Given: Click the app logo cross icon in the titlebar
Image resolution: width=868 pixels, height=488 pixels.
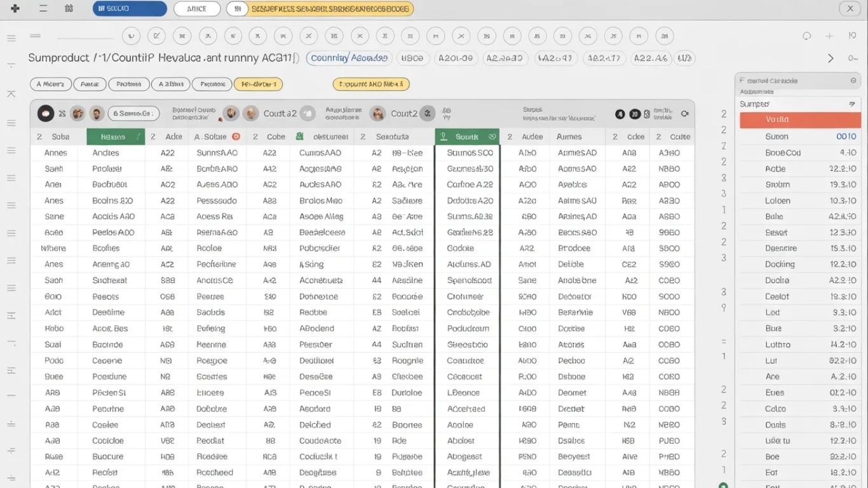Looking at the screenshot, I should [x=15, y=8].
